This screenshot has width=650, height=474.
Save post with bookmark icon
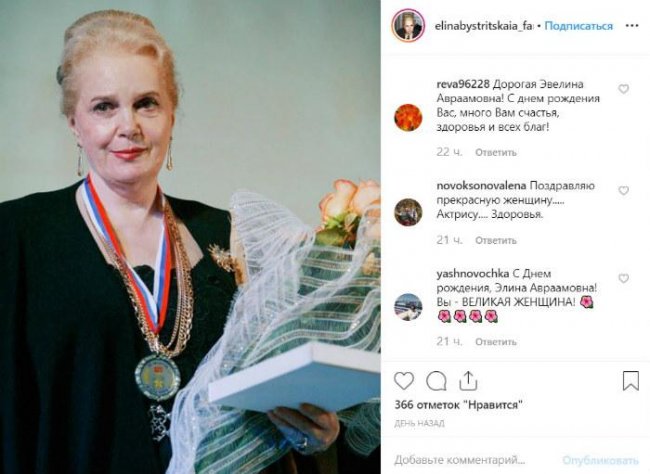631,381
